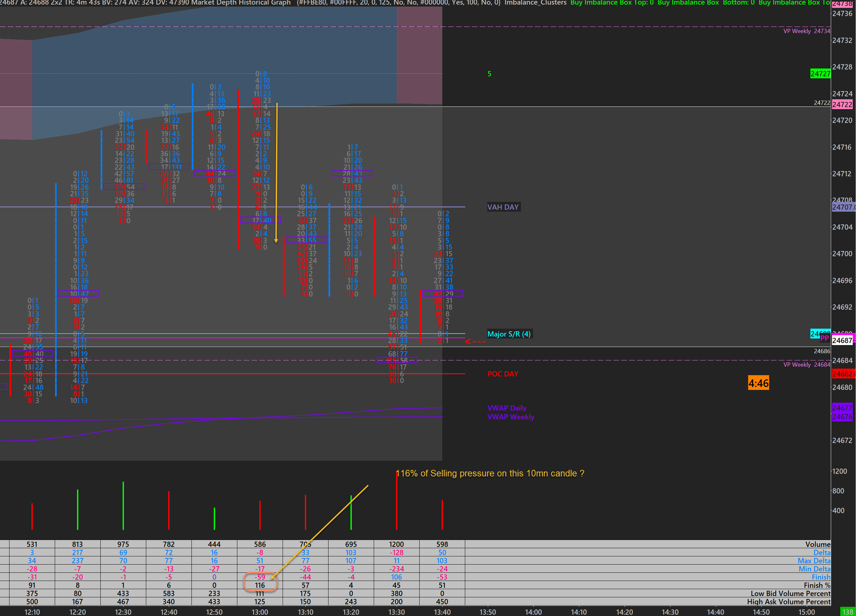The height and width of the screenshot is (616, 856).
Task: Click the VWAP Daily label
Action: tap(507, 408)
